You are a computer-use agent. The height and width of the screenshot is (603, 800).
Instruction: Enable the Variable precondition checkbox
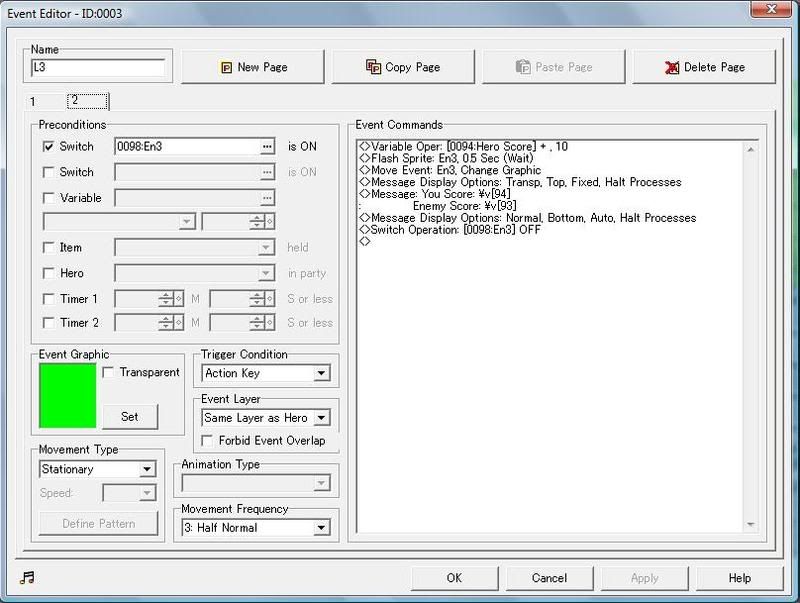(x=48, y=198)
